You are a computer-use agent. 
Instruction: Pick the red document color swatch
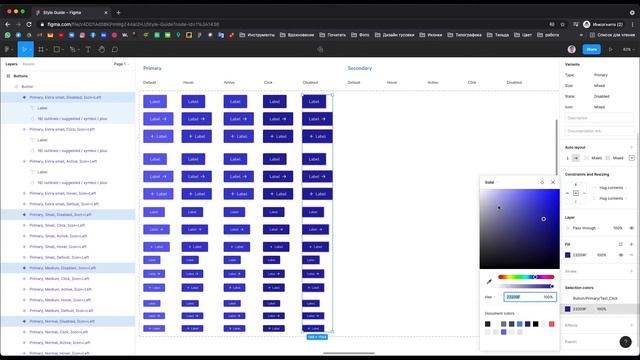click(x=551, y=324)
